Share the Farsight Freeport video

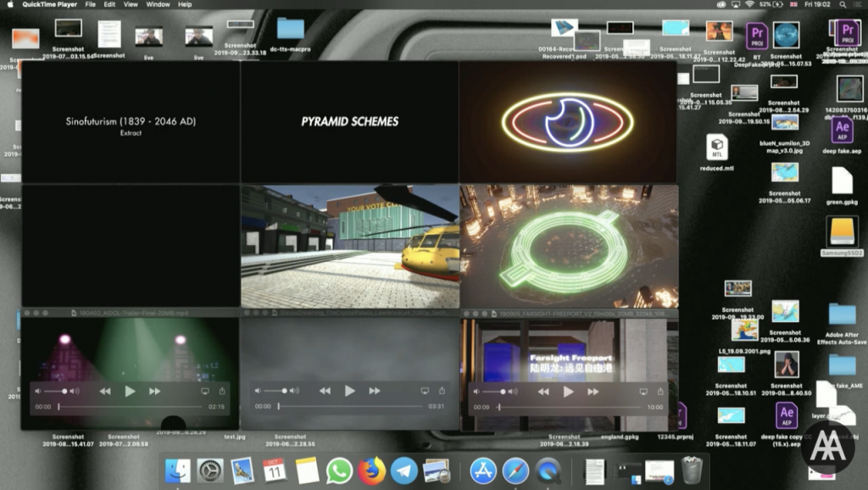coord(660,392)
